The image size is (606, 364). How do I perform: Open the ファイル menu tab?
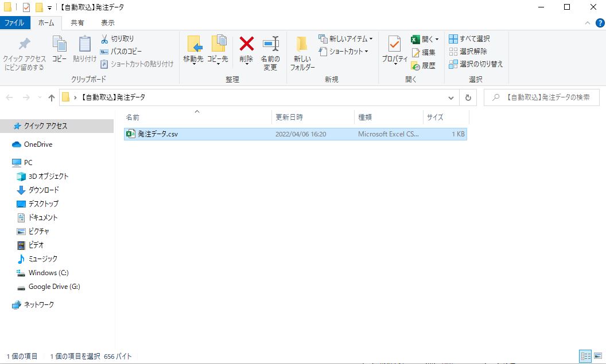pos(14,23)
